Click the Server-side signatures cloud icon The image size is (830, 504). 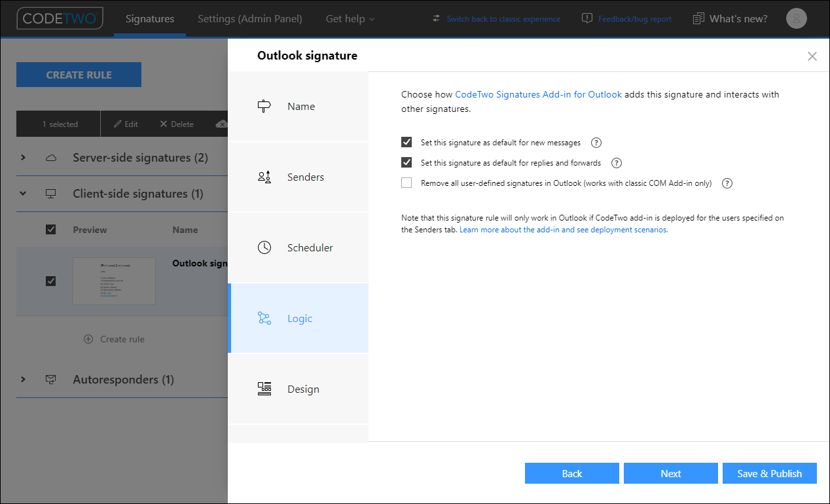pyautogui.click(x=51, y=158)
